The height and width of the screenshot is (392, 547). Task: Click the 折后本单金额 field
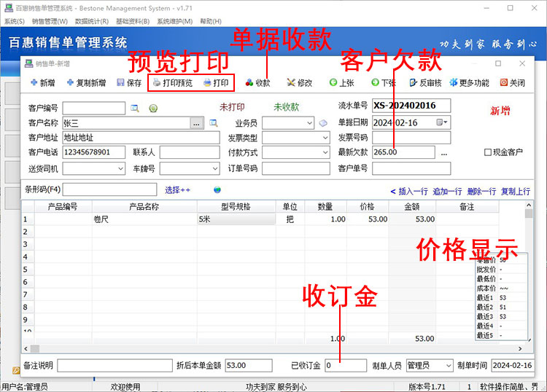point(249,366)
